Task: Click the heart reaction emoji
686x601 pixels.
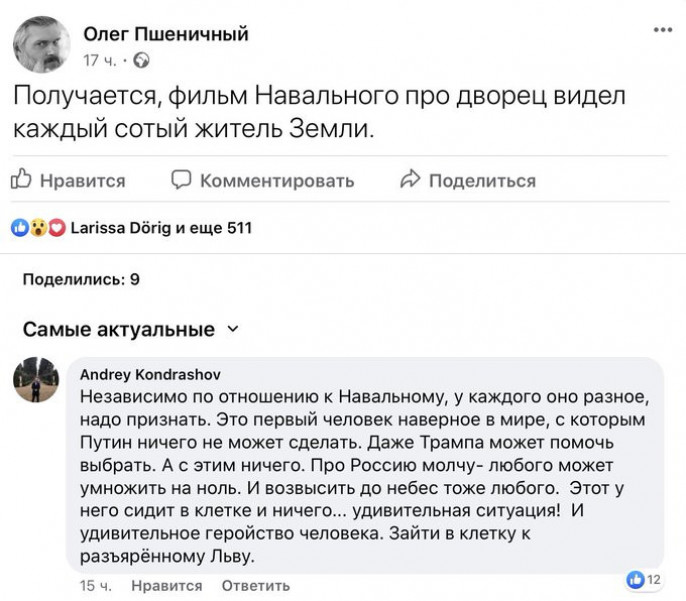Action: coord(55,228)
